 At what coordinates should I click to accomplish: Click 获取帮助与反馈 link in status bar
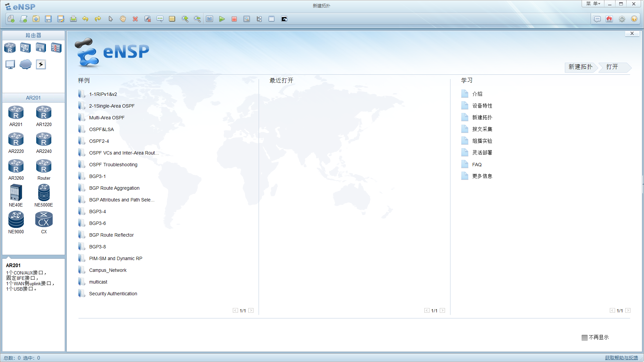point(621,358)
